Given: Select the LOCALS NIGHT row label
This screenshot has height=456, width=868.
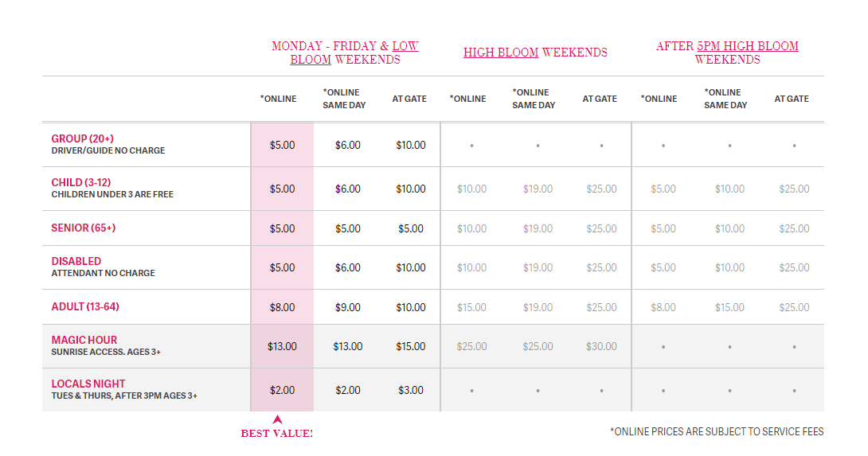Looking at the screenshot, I should pyautogui.click(x=88, y=384).
